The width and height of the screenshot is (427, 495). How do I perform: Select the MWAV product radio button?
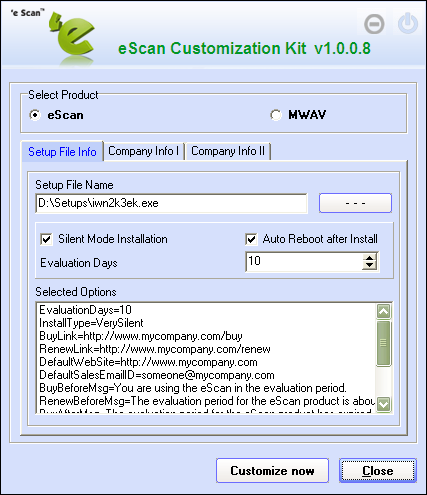click(x=276, y=115)
